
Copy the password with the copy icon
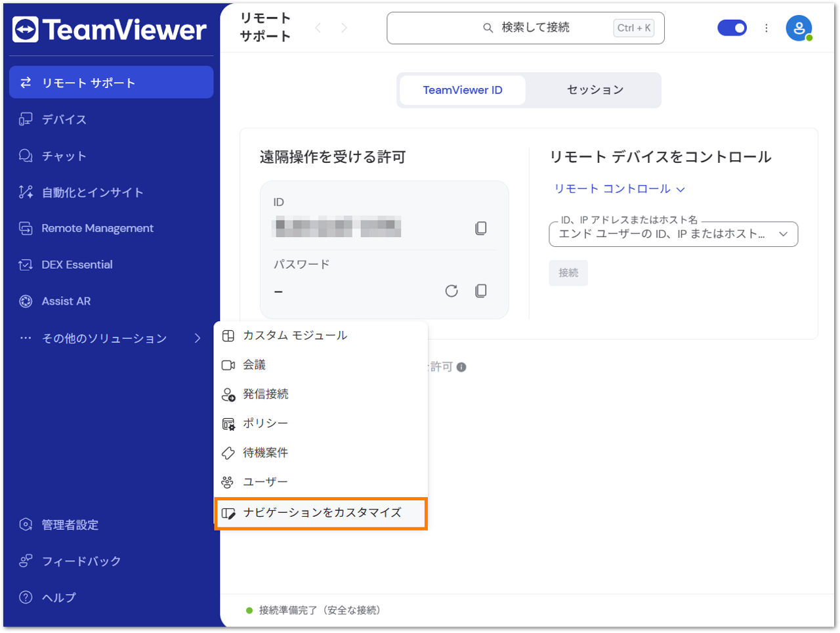pyautogui.click(x=481, y=291)
